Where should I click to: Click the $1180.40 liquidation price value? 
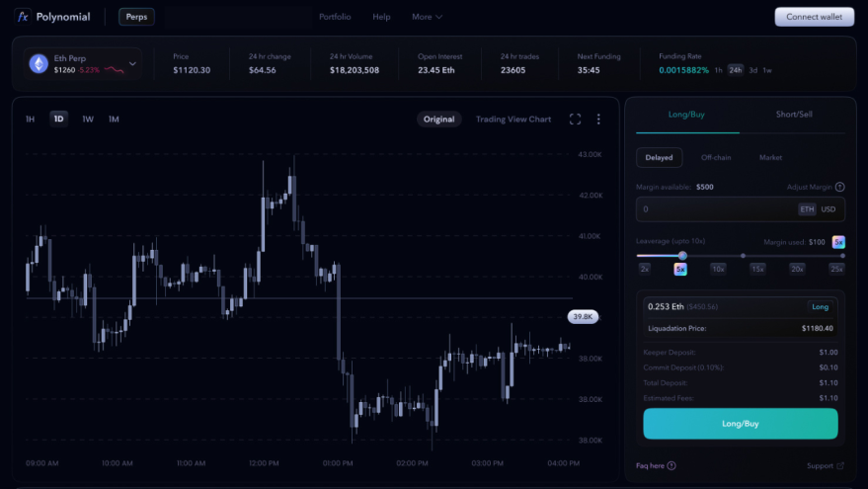coord(817,328)
